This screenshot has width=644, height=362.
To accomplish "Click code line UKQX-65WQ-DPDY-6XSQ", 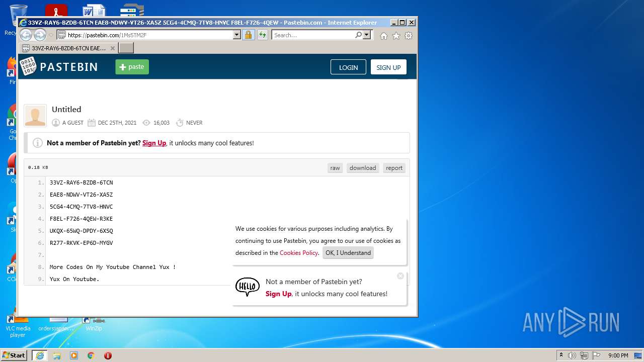I will [x=81, y=231].
